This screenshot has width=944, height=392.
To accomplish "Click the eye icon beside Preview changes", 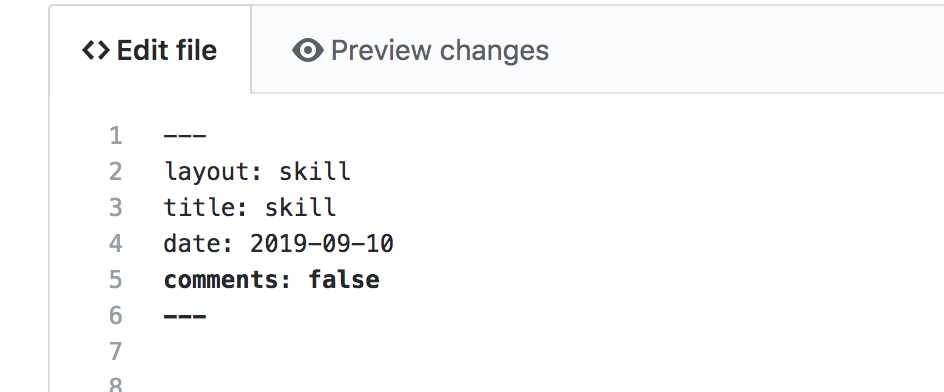I will 308,50.
